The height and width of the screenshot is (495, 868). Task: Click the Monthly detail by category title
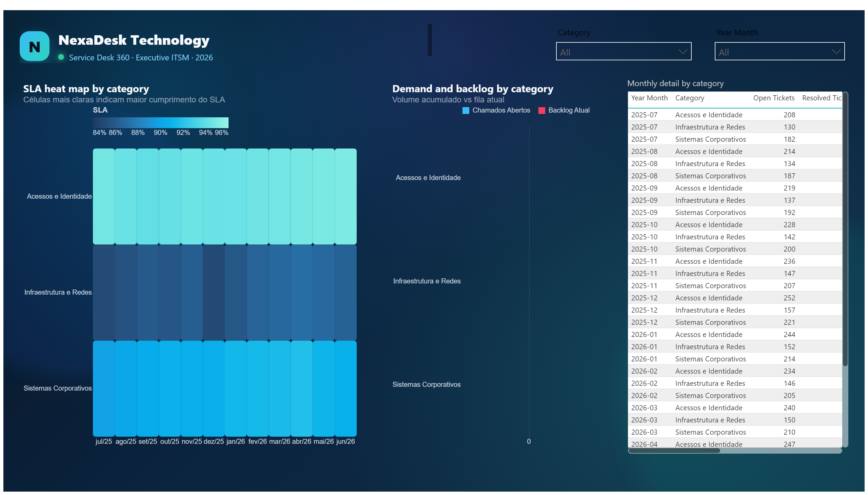click(675, 84)
